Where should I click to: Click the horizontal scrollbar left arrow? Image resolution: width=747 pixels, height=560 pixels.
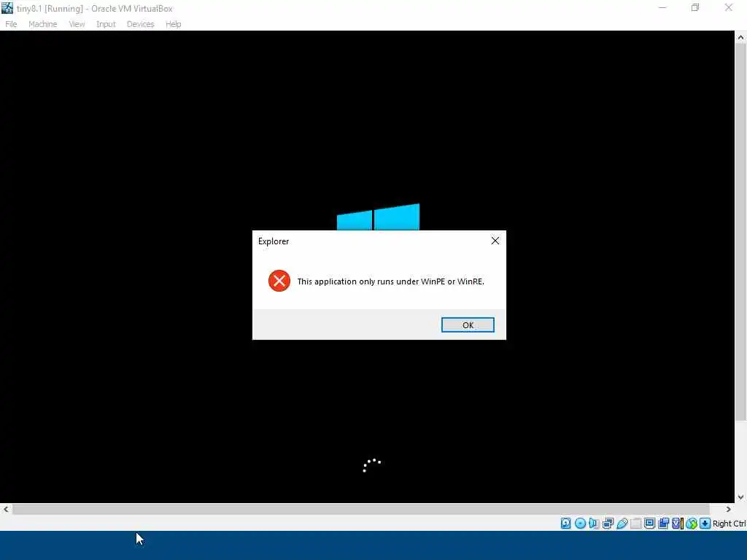(x=6, y=509)
